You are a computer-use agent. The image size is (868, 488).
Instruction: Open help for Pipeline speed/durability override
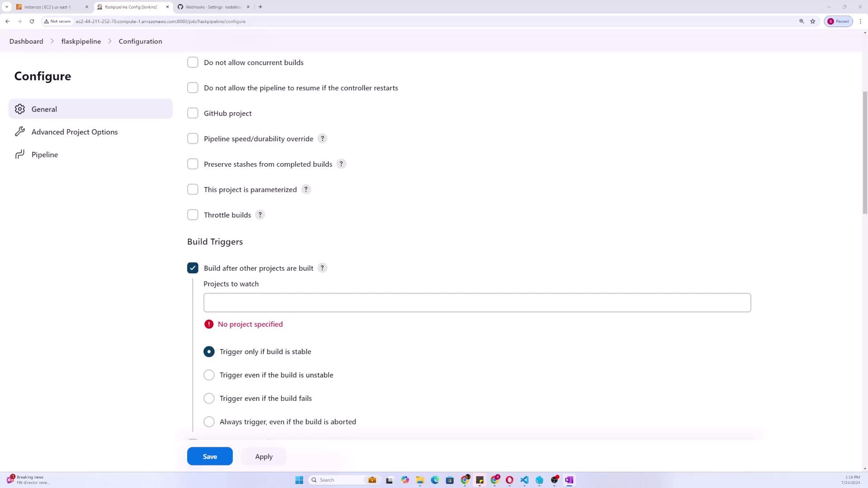[x=322, y=139]
